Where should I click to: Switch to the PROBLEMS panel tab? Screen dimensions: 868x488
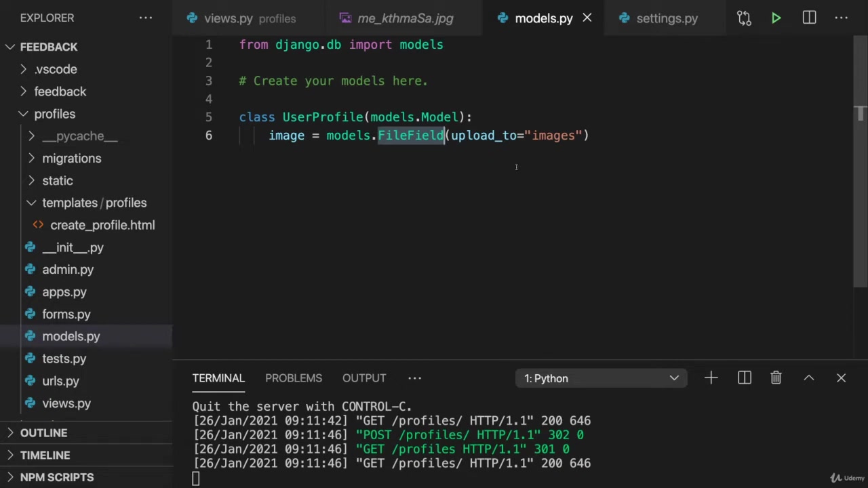293,378
